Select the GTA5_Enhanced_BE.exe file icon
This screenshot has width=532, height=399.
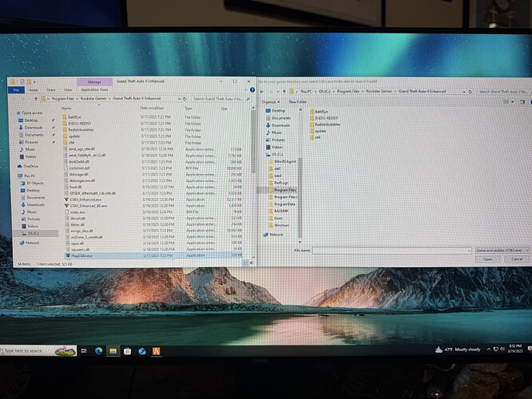click(x=67, y=205)
